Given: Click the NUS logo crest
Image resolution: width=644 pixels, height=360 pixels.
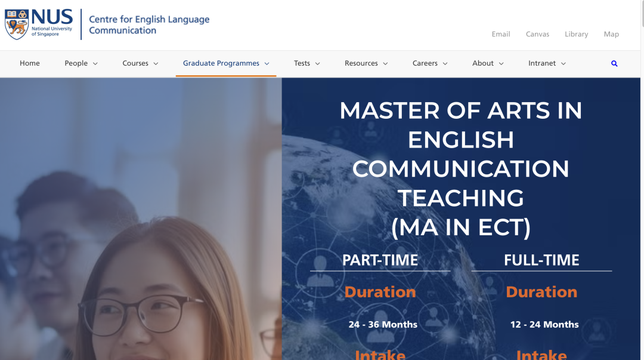Looking at the screenshot, I should pos(17,24).
